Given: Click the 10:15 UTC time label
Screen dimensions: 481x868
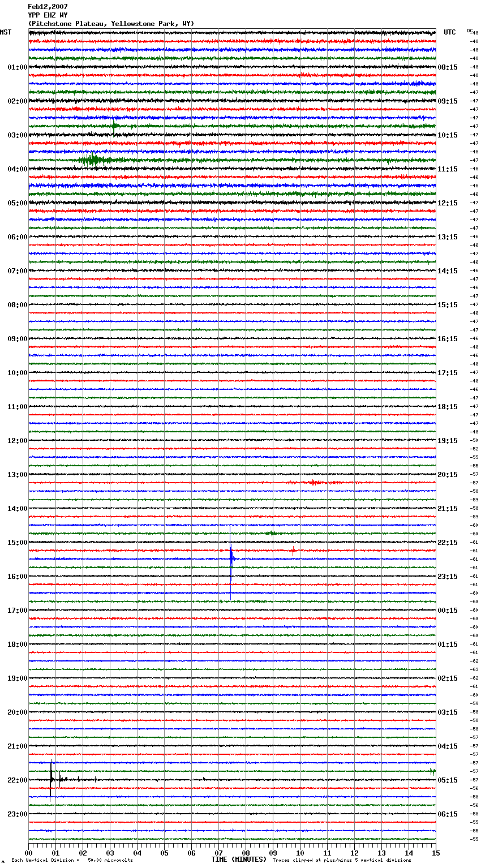Looking at the screenshot, I should pos(448,135).
